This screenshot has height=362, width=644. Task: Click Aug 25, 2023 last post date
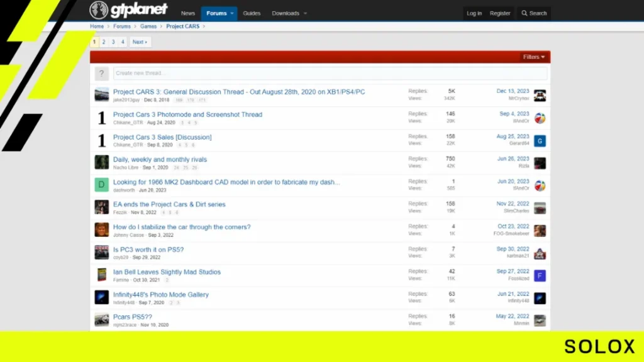(513, 136)
